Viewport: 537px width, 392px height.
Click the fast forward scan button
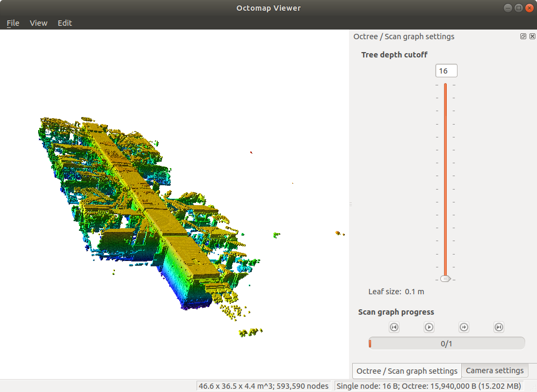coord(464,327)
